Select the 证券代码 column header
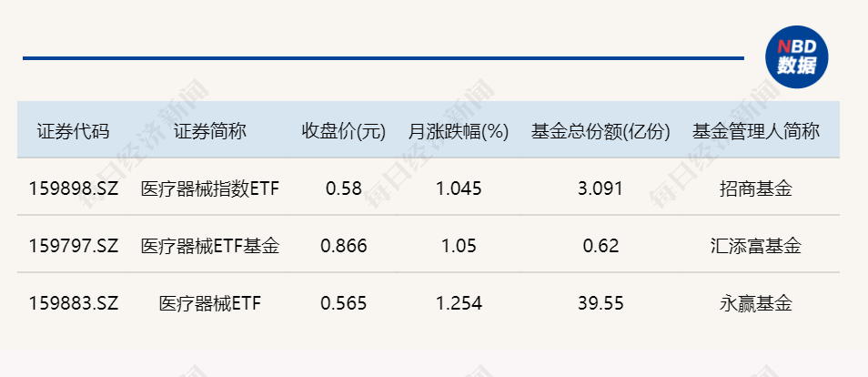The image size is (868, 377). [x=73, y=131]
